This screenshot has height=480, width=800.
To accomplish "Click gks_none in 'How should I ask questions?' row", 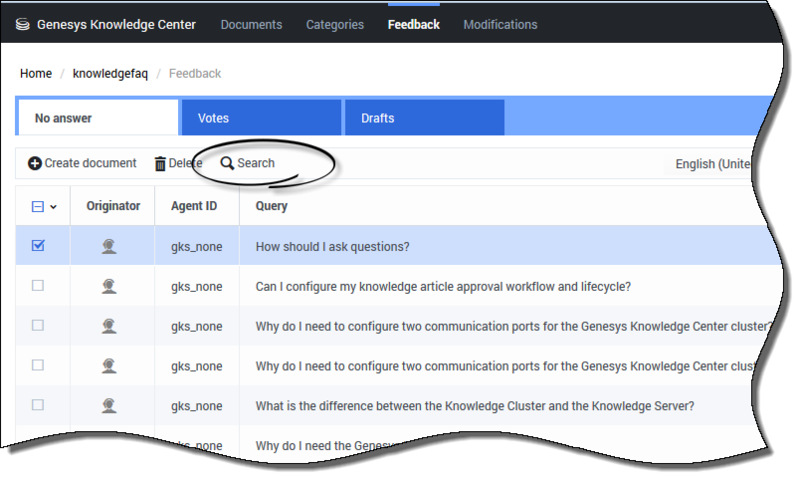I will click(x=196, y=247).
